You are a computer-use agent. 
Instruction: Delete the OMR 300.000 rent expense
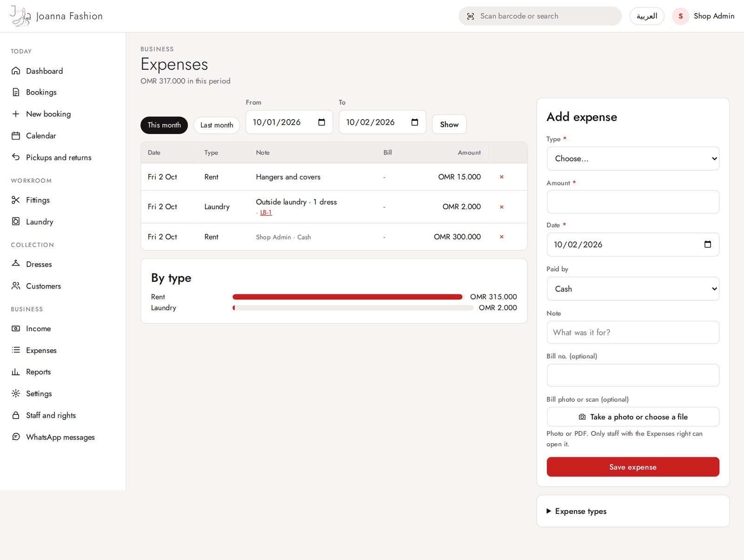coord(502,237)
